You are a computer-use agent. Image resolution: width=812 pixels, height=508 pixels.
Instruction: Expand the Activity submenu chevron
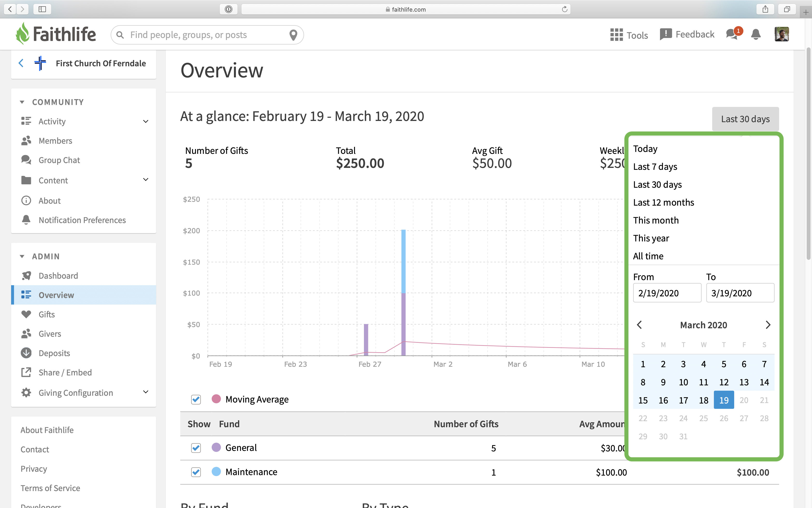coord(146,121)
